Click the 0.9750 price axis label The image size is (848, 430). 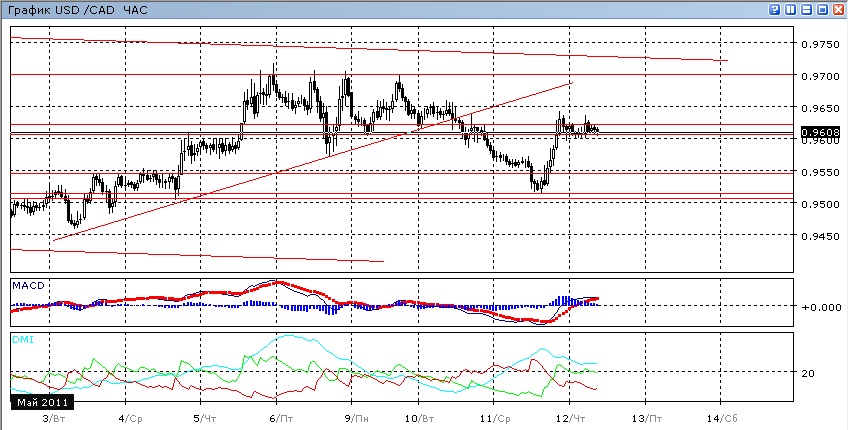click(820, 44)
